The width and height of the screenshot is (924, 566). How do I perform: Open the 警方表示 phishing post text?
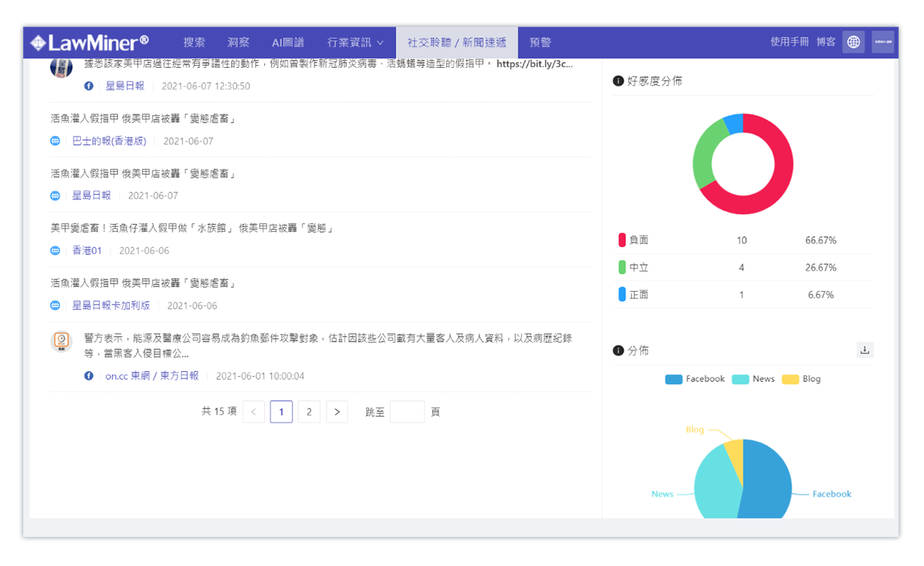tap(328, 346)
